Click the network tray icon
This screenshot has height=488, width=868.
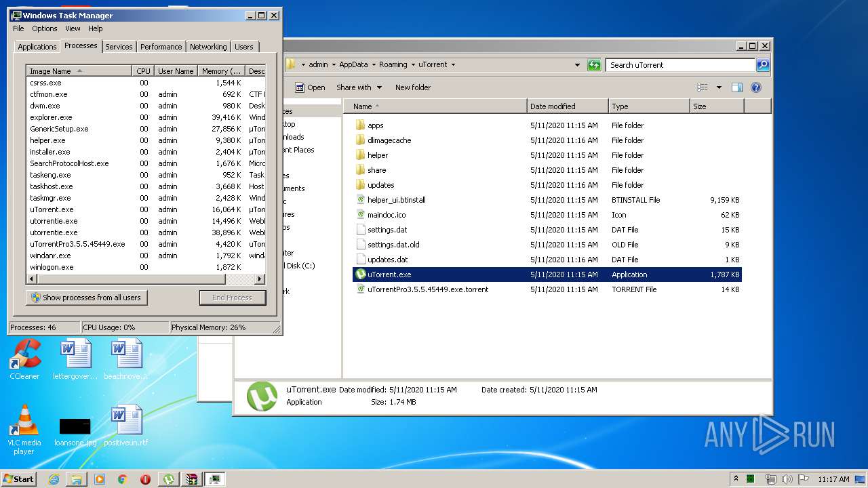(770, 479)
